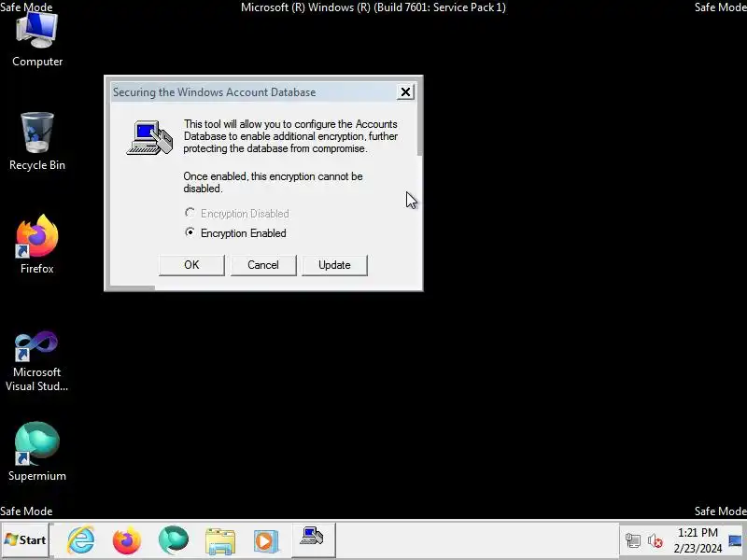
Task: Click the Update button
Action: [x=334, y=265]
